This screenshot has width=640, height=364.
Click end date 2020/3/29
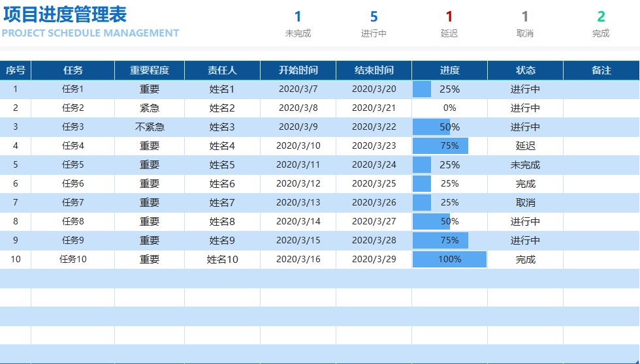(x=374, y=259)
